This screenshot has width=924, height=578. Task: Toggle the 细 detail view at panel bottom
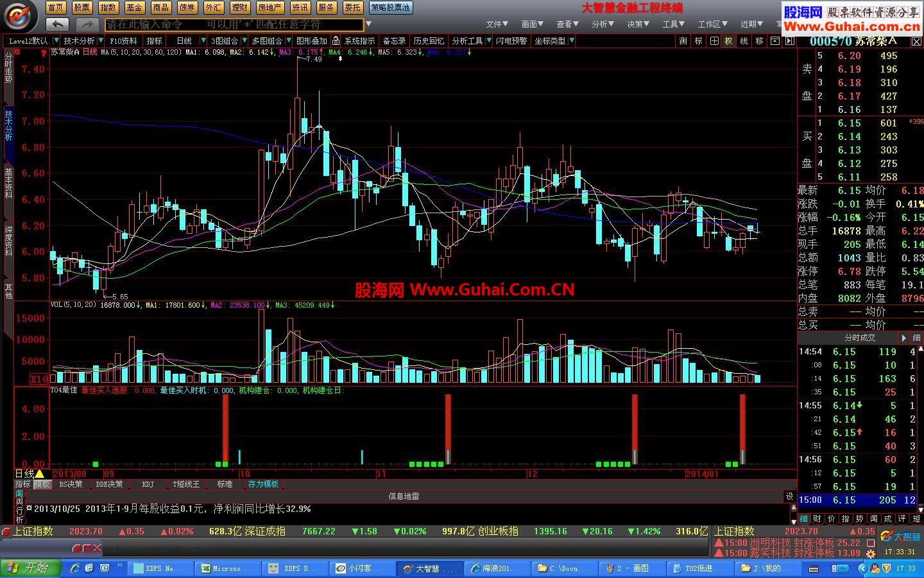tap(803, 518)
